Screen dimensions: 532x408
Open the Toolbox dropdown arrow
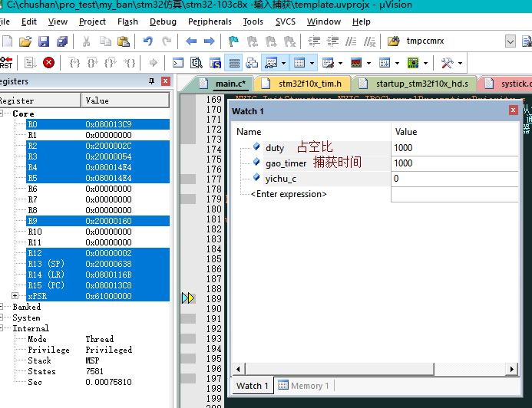(460, 63)
